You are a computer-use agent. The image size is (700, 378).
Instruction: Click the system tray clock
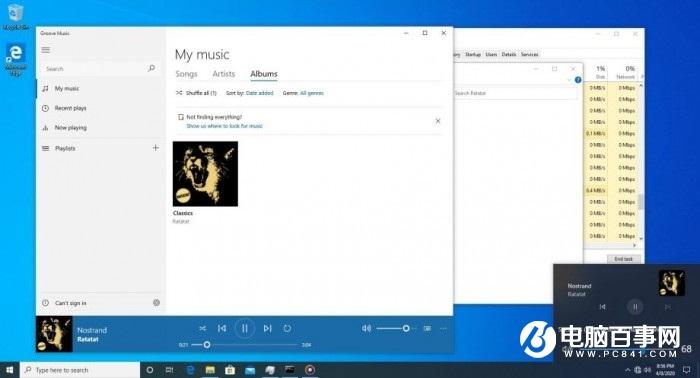(665, 370)
